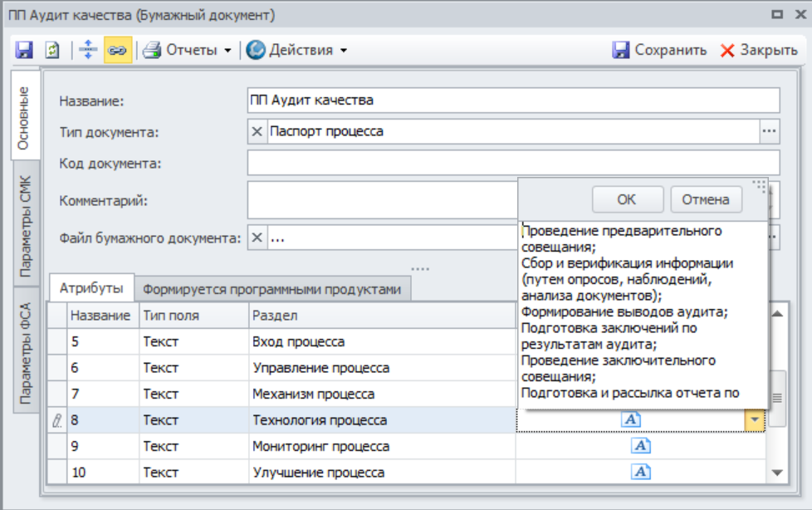Click the refresh document icon in toolbar

(51, 50)
